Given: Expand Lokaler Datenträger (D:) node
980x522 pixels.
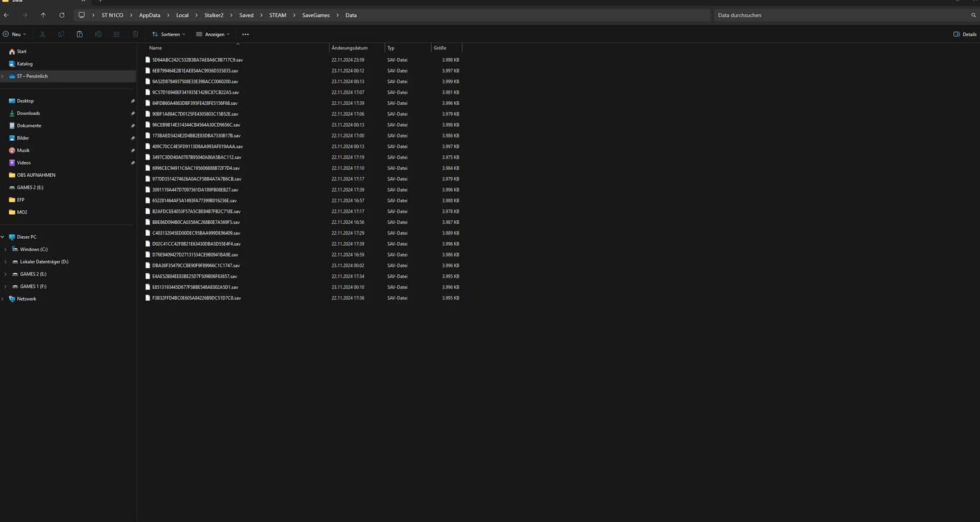Looking at the screenshot, I should tap(5, 262).
